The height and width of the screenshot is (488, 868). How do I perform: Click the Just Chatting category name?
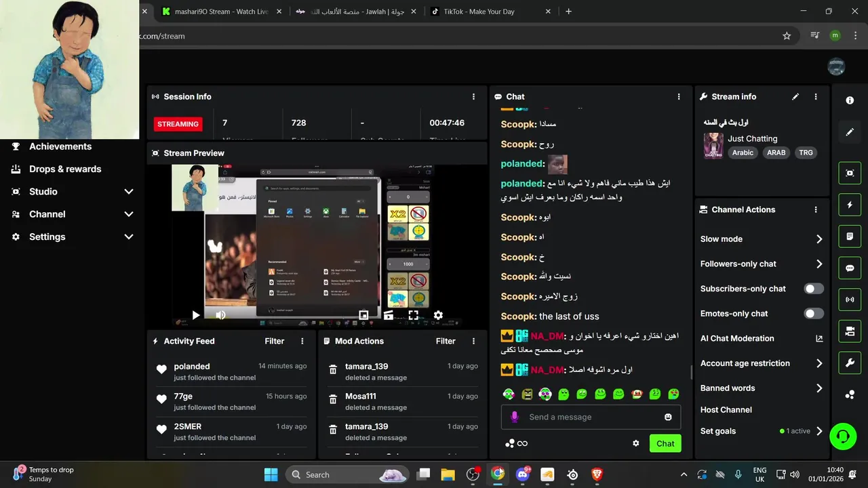752,138
